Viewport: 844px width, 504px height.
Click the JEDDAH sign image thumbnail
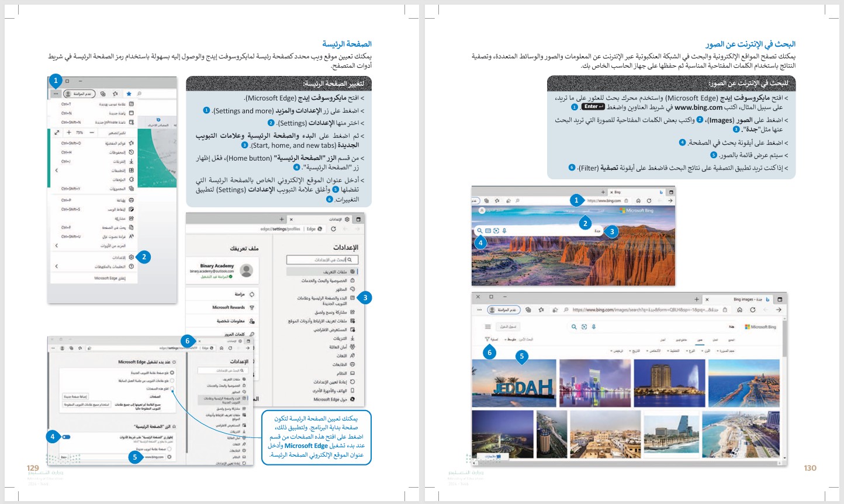pyautogui.click(x=514, y=383)
